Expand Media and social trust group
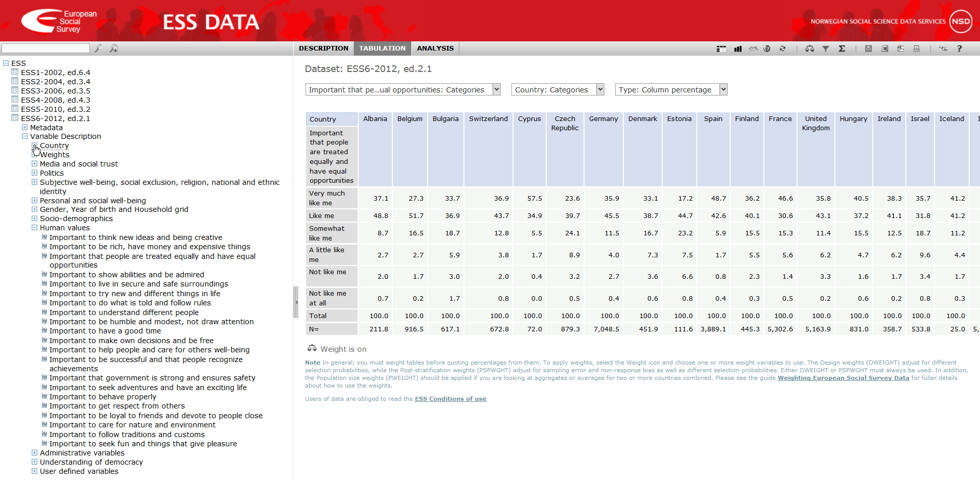980x481 pixels. (x=34, y=163)
